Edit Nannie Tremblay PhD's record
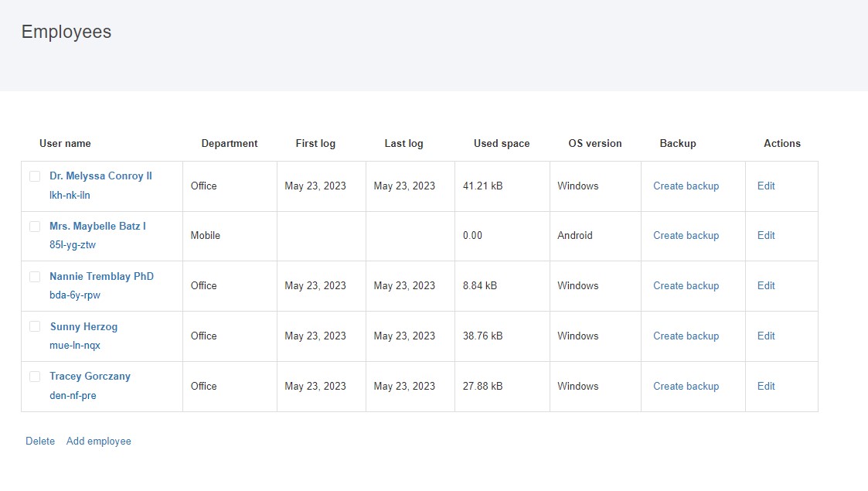868x491 pixels. [x=766, y=285]
